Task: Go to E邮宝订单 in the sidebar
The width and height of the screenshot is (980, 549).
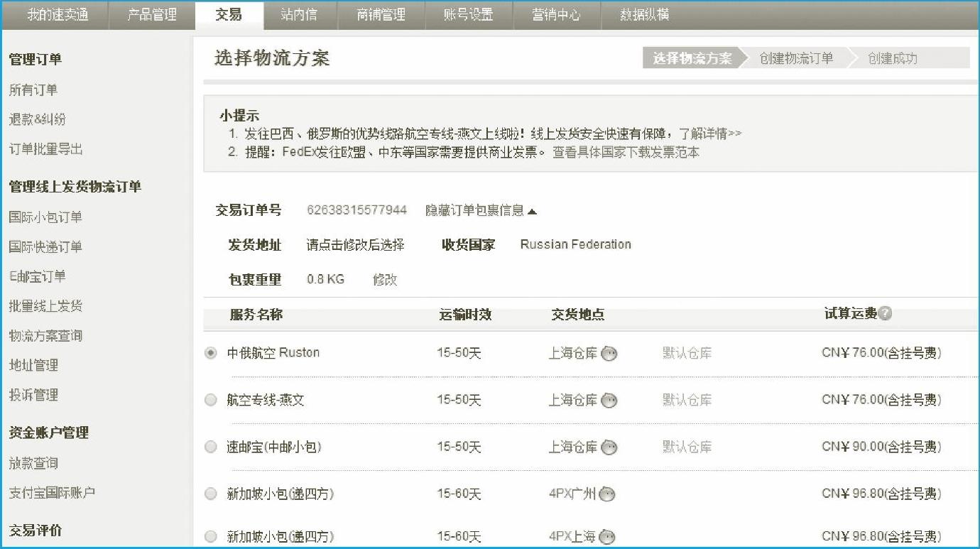Action: 38,276
